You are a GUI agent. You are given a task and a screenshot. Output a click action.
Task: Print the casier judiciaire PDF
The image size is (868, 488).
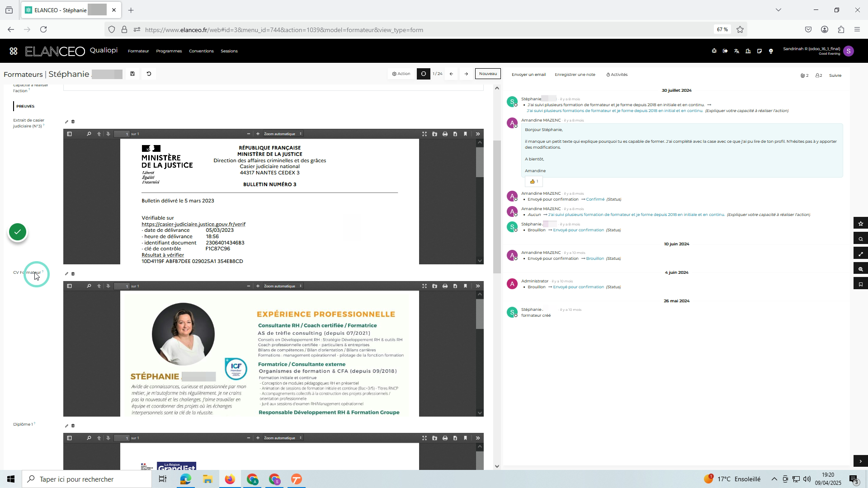tap(445, 134)
